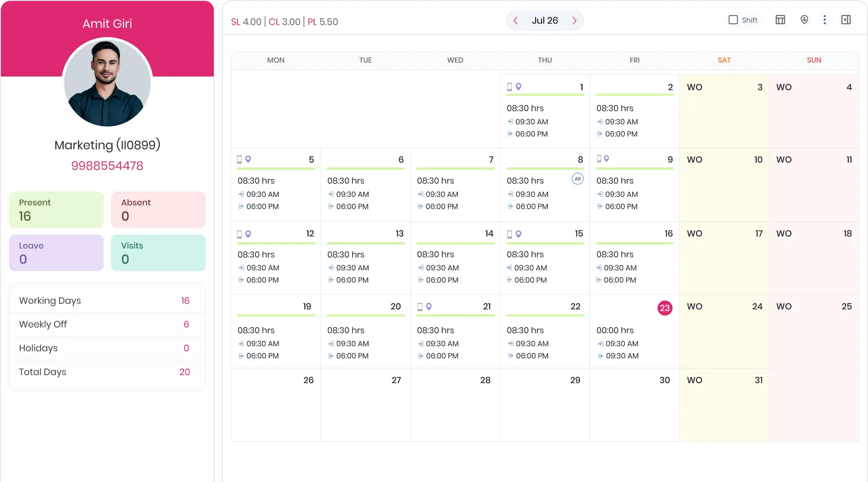Select the WO cell for Sunday 11
Image resolution: width=868 pixels, height=482 pixels.
[x=814, y=185]
